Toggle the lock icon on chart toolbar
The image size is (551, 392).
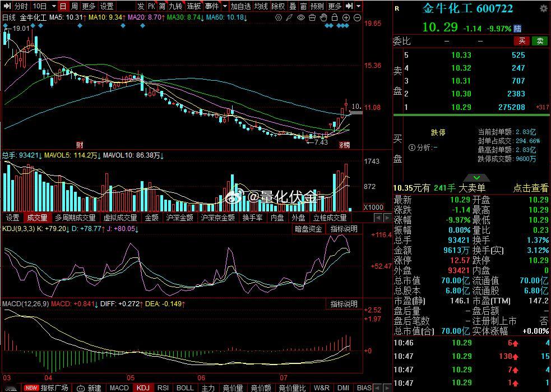point(335,17)
